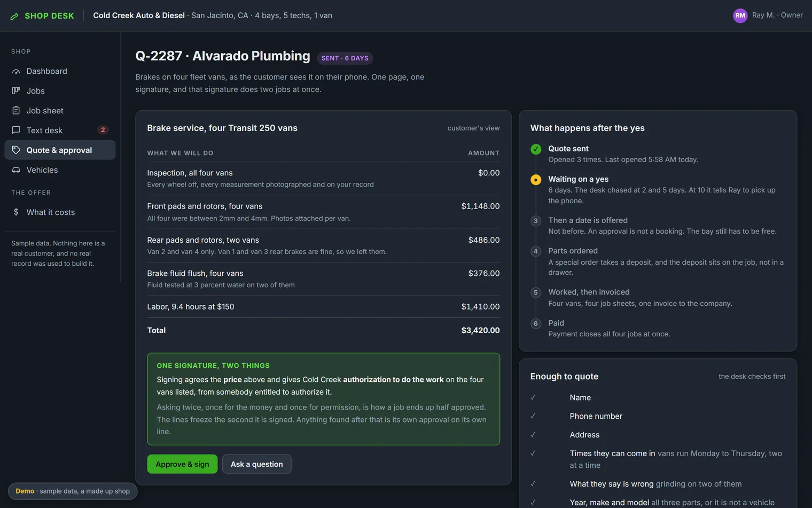The width and height of the screenshot is (812, 508).
Task: Toggle the Name check mark
Action: (533, 397)
